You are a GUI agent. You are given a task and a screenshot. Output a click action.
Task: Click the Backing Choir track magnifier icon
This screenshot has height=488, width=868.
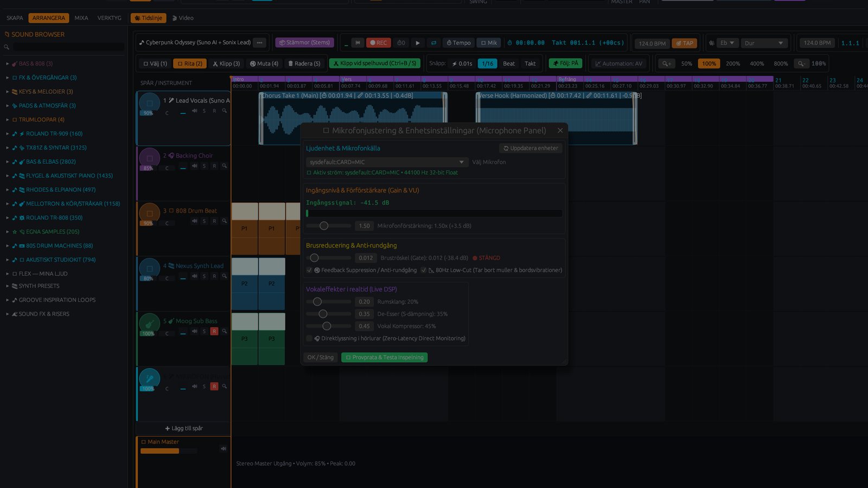coord(224,166)
